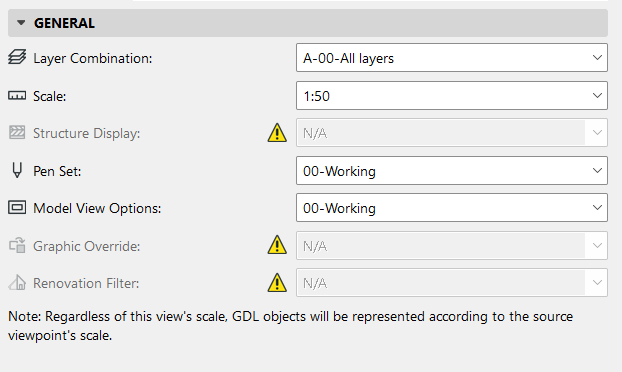The height and width of the screenshot is (372, 622).
Task: Open the Pen Set 00-Working dropdown
Action: [451, 171]
